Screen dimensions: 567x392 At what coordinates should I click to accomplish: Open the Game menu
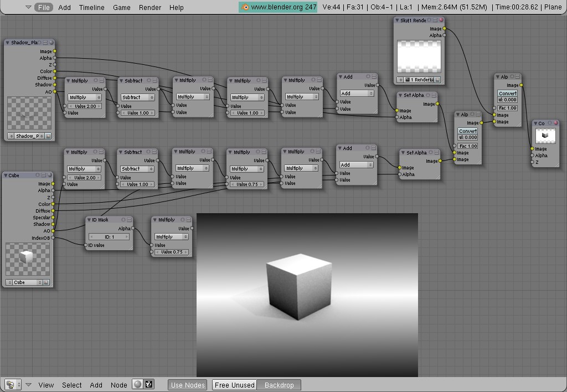click(121, 7)
